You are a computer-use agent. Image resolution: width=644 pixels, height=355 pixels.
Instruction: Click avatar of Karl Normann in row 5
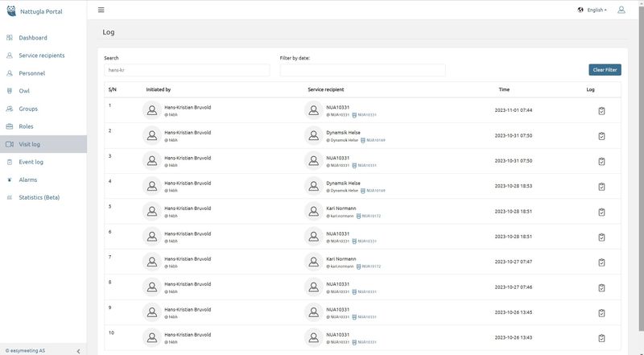[313, 212]
